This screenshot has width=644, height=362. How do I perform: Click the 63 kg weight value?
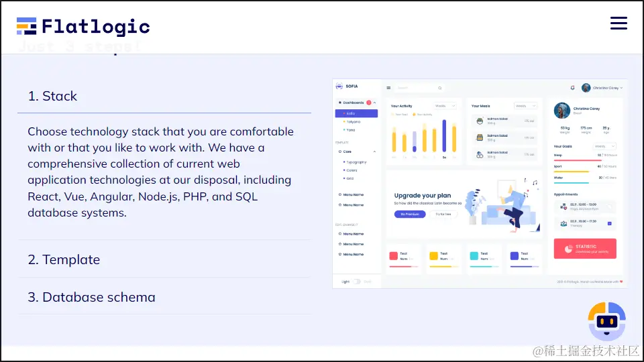coord(565,128)
